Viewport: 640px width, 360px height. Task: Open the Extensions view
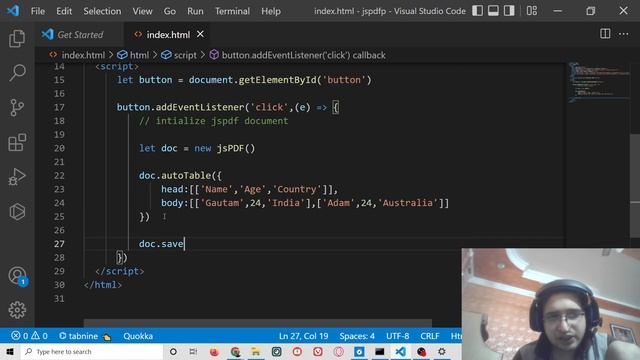pyautogui.click(x=17, y=142)
